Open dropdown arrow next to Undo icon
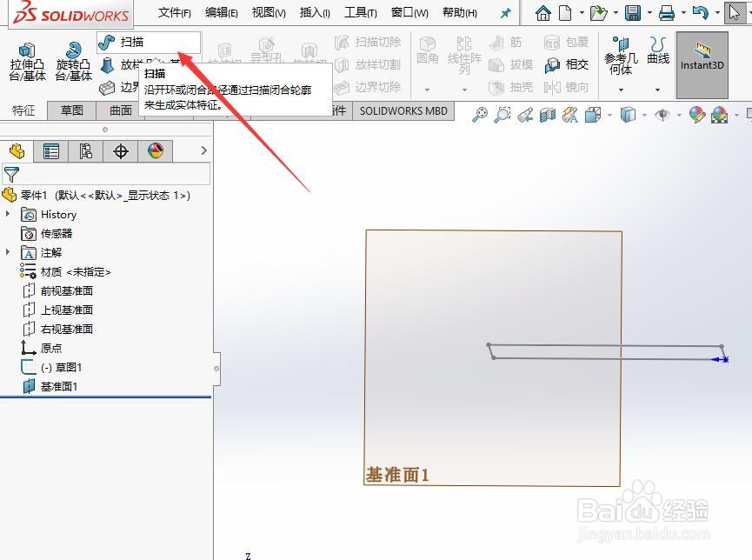Viewport: 752px width, 560px height. 717,13
